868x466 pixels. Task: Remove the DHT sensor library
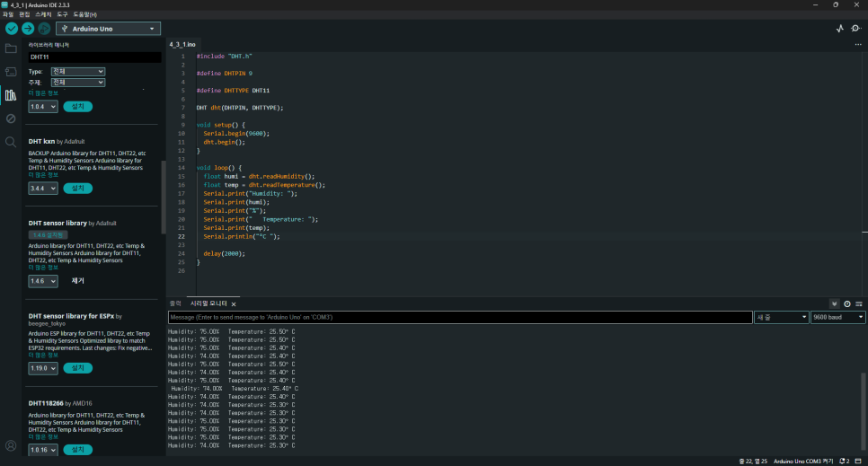[77, 281]
